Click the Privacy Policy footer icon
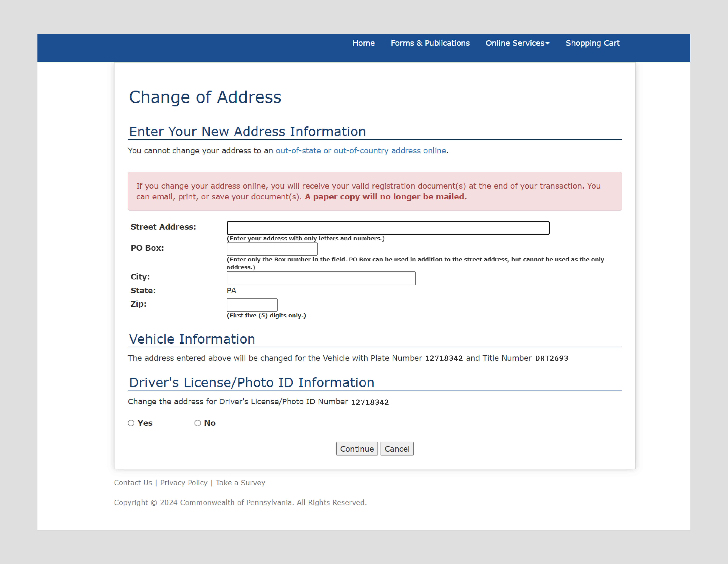The image size is (728, 564). (x=184, y=482)
